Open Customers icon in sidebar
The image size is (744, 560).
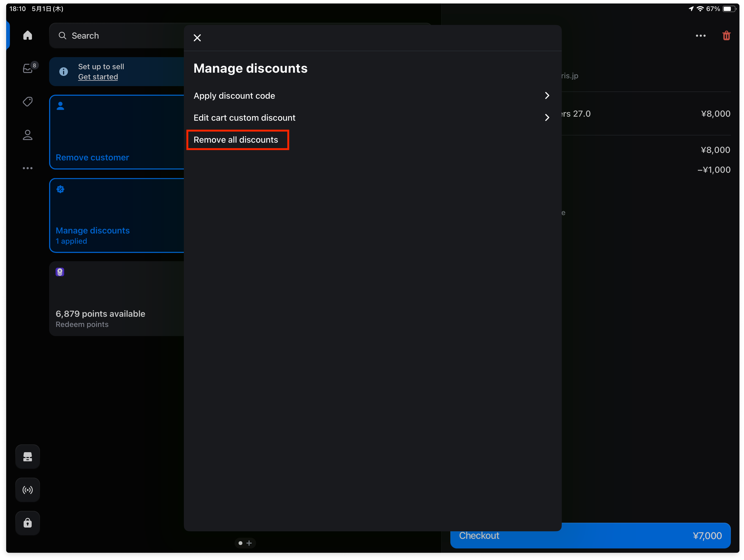coord(28,135)
